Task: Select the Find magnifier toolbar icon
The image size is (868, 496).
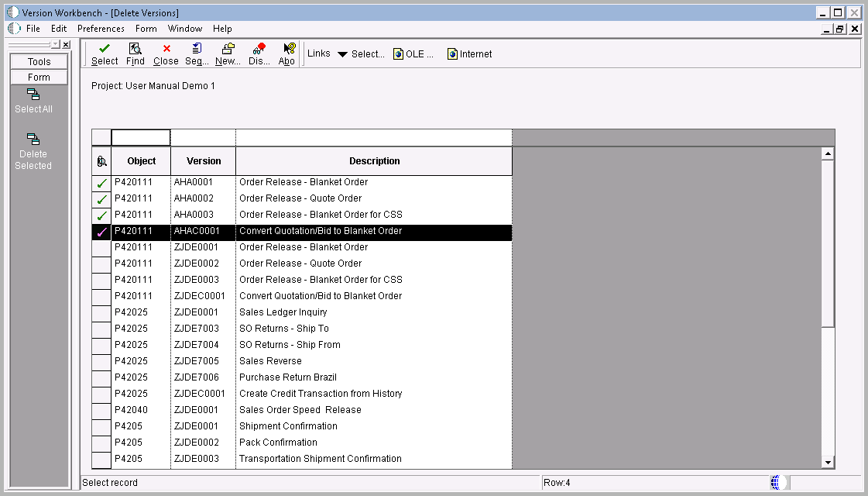Action: tap(135, 48)
